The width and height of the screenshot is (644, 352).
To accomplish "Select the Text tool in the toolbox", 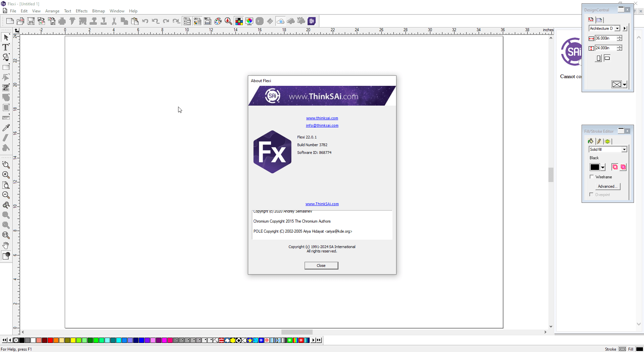I will point(6,47).
